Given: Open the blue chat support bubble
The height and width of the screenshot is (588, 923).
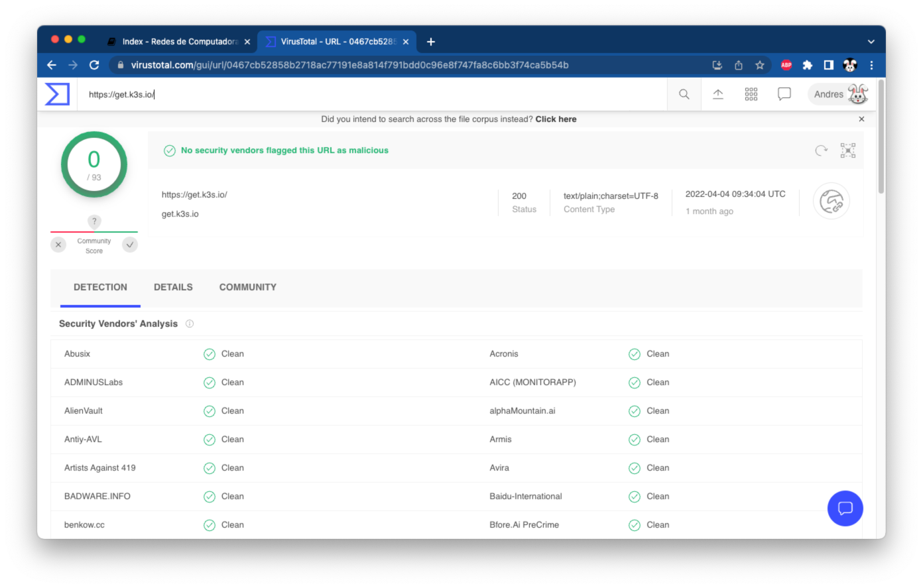Looking at the screenshot, I should [x=845, y=508].
